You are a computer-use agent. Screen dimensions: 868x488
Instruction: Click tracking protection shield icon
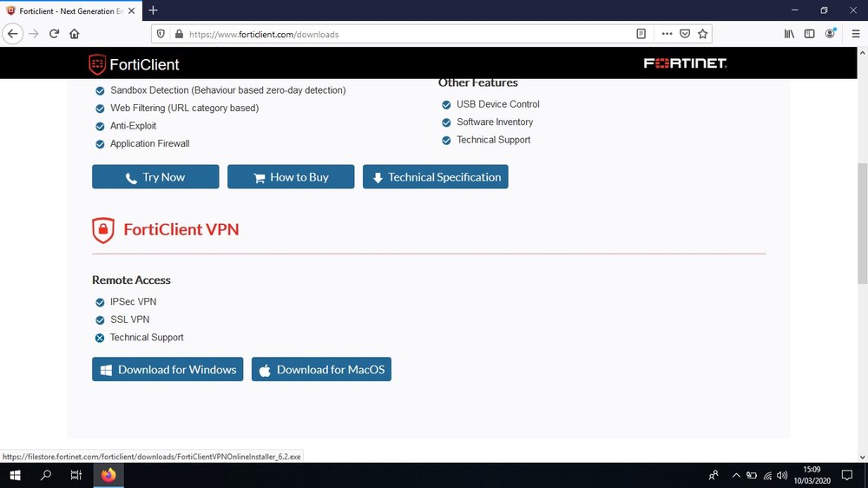(161, 34)
